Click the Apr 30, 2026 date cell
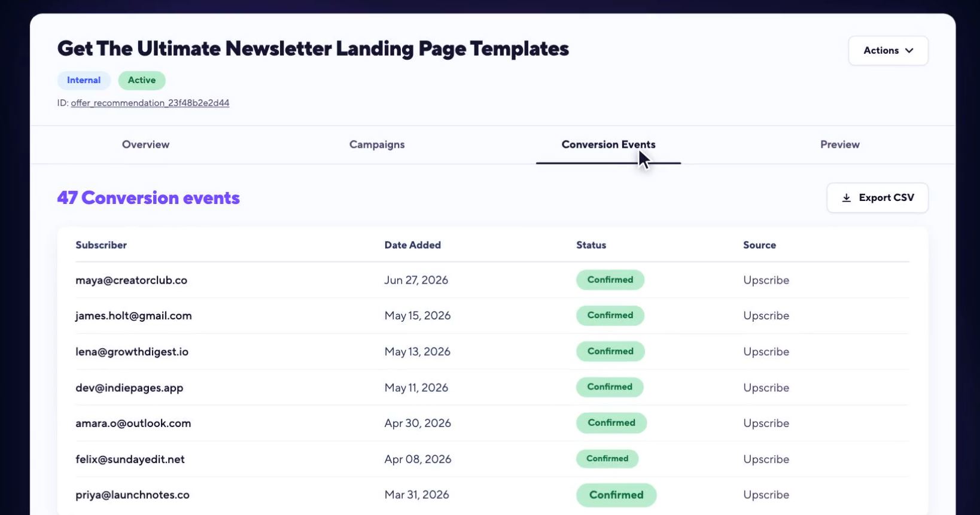 tap(418, 423)
